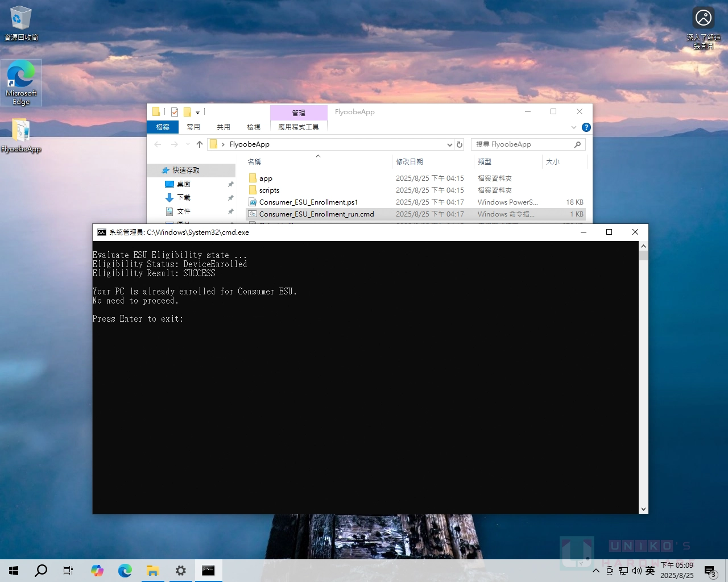Click the cmd scrollbar down arrow

click(643, 509)
